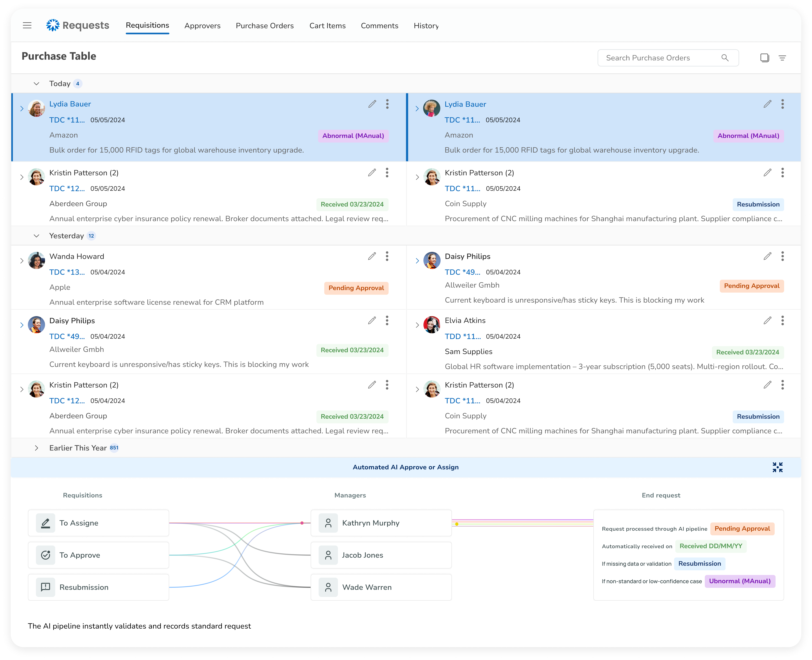Open more options for Elvia Atkins request
This screenshot has height=660, width=812.
click(x=782, y=320)
